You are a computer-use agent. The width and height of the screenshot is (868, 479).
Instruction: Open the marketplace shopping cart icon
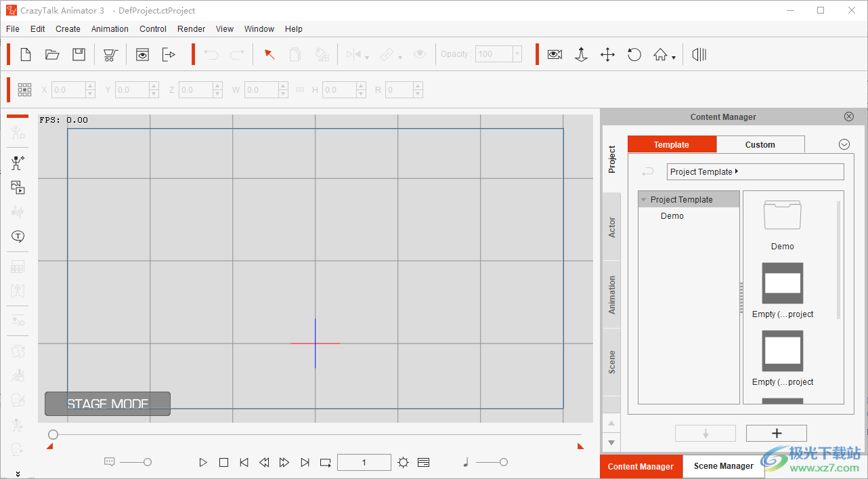coord(110,55)
